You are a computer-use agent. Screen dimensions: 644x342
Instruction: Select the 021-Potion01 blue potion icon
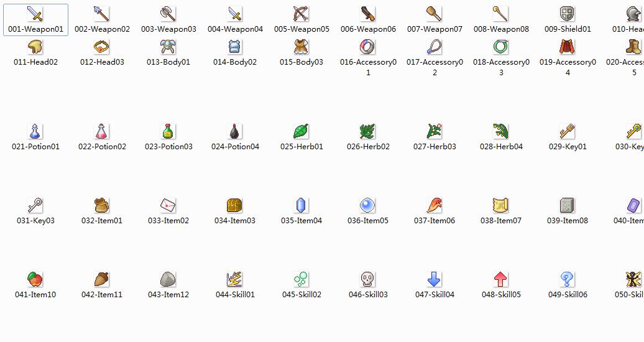(35, 132)
